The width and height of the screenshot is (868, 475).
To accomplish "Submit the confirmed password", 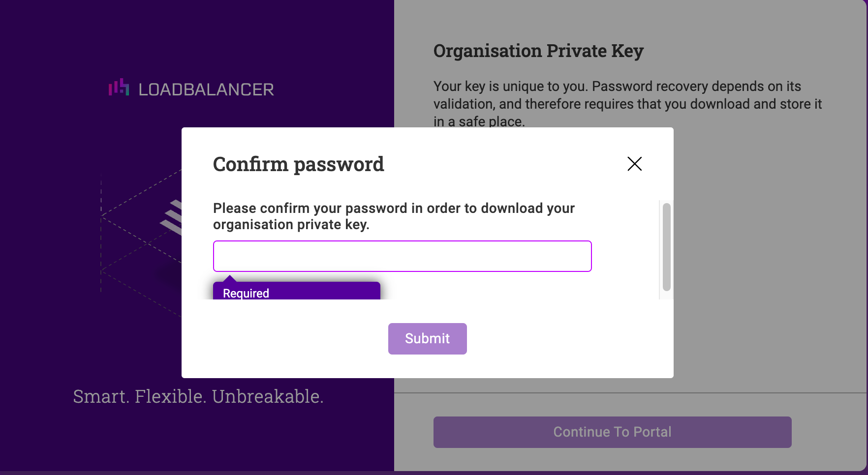I will [427, 339].
